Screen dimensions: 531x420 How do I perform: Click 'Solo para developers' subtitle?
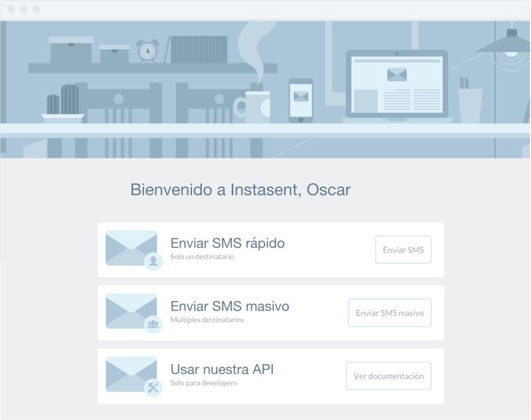coord(203,383)
